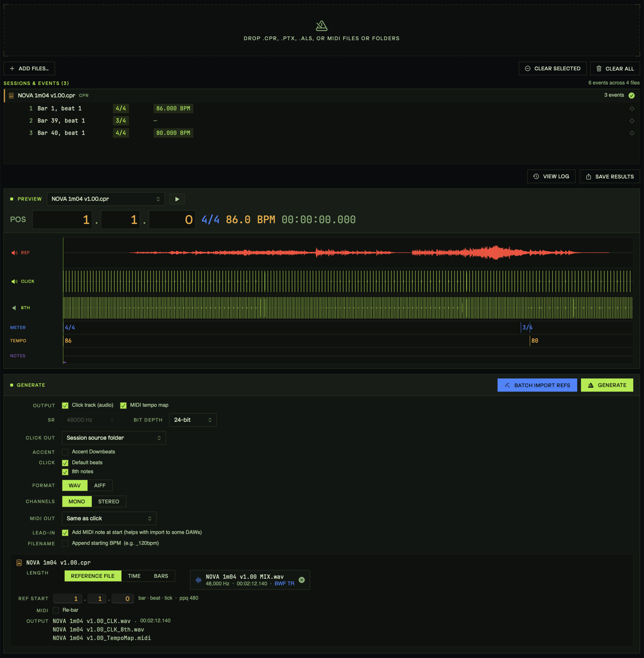Open View Log
Viewport: 644px width, 658px height.
[551, 177]
